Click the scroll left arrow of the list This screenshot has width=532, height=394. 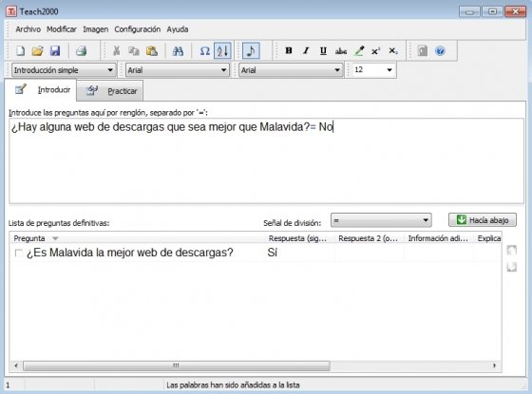click(x=16, y=366)
